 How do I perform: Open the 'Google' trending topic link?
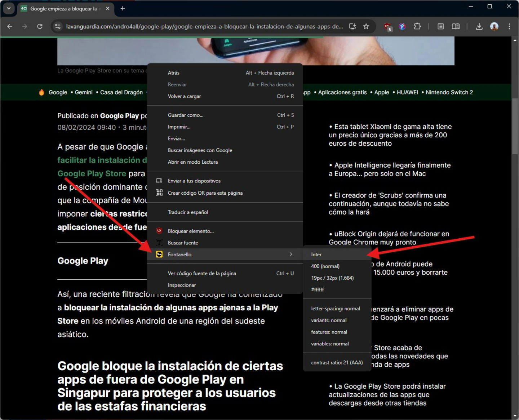[58, 92]
